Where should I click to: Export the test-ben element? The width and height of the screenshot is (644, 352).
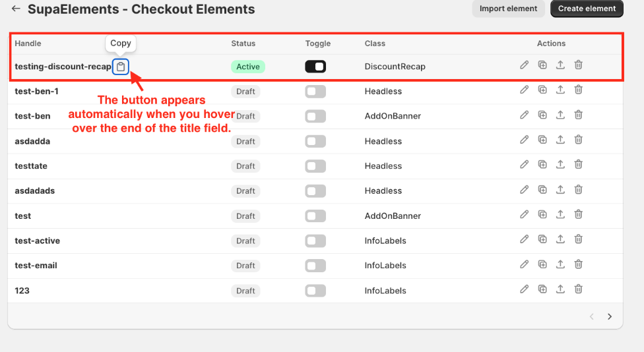[560, 115]
